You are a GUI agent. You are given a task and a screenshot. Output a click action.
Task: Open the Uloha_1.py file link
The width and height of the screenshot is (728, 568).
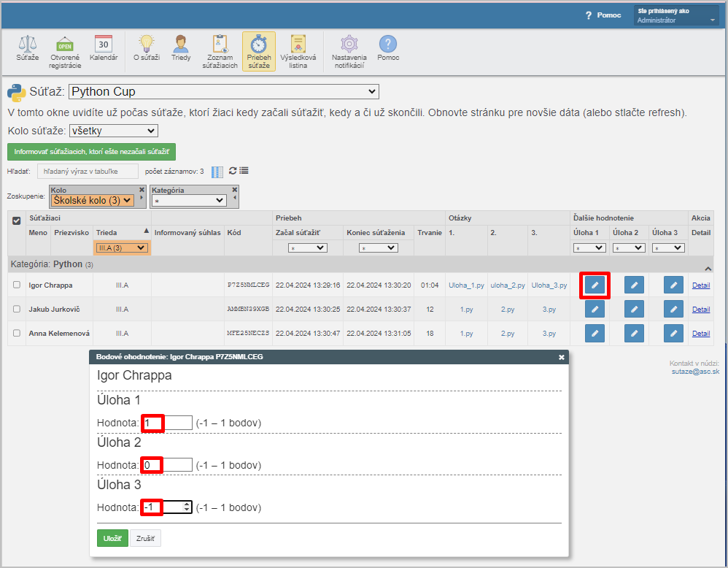pyautogui.click(x=466, y=285)
